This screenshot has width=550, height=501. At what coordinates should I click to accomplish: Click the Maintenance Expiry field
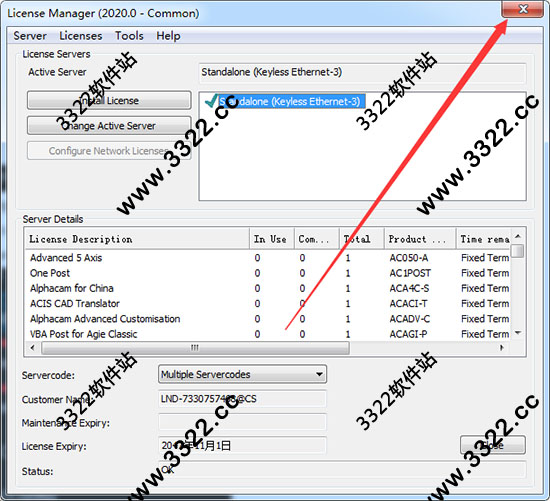pos(242,422)
